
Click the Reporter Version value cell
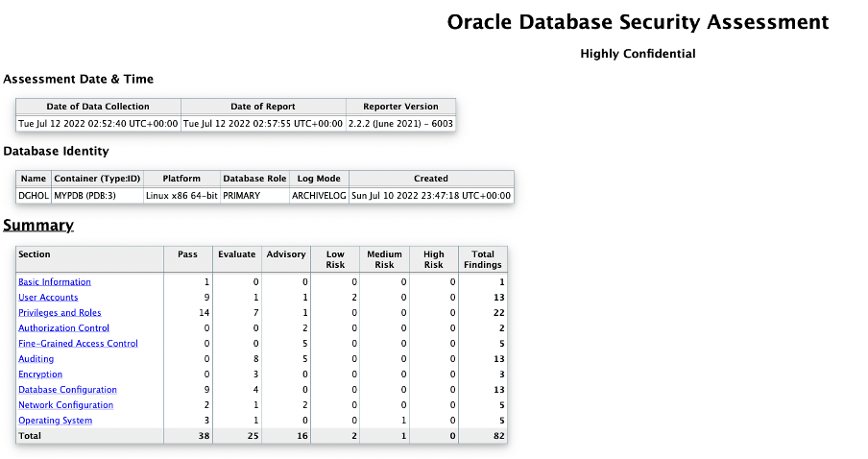pos(400,123)
